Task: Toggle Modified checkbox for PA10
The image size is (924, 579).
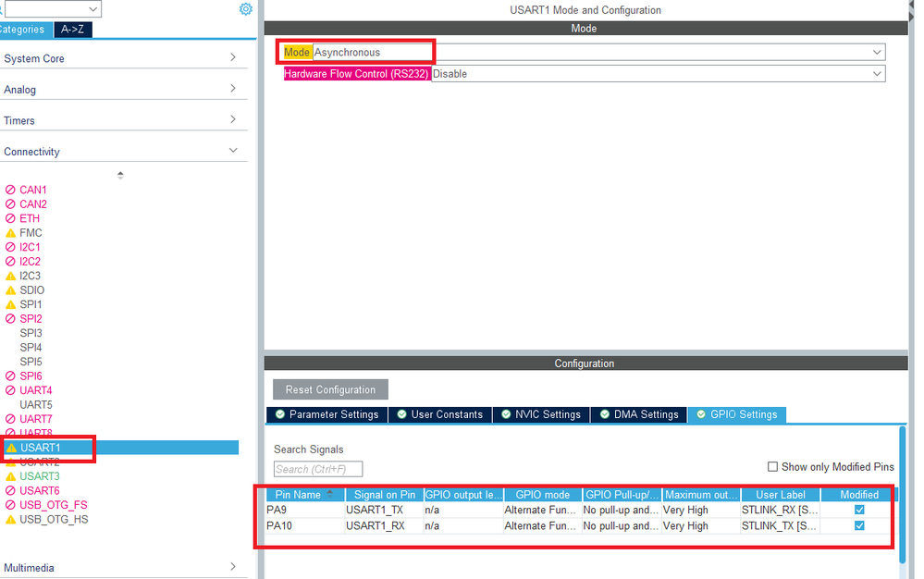Action: pos(859,525)
